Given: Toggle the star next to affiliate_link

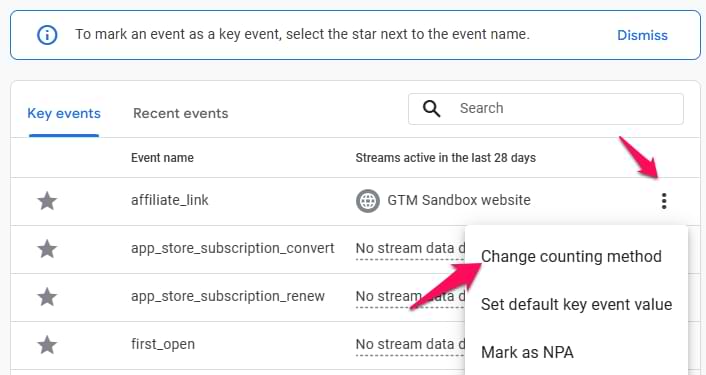Looking at the screenshot, I should point(47,201).
